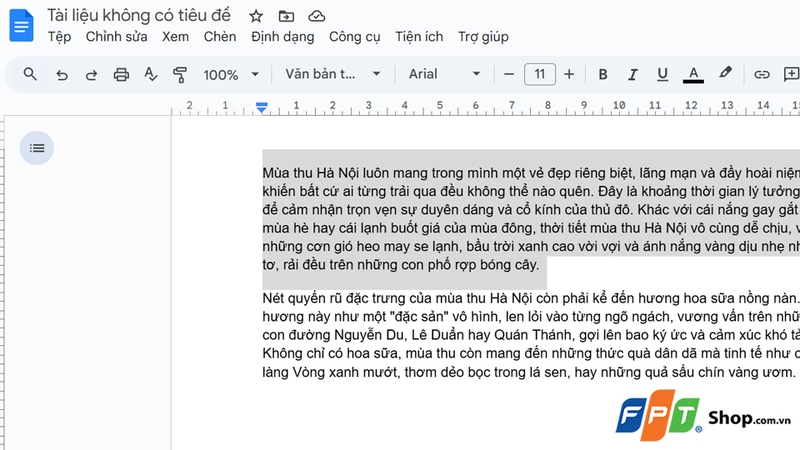Activate the paint format tool
The height and width of the screenshot is (450, 800).
pos(180,75)
